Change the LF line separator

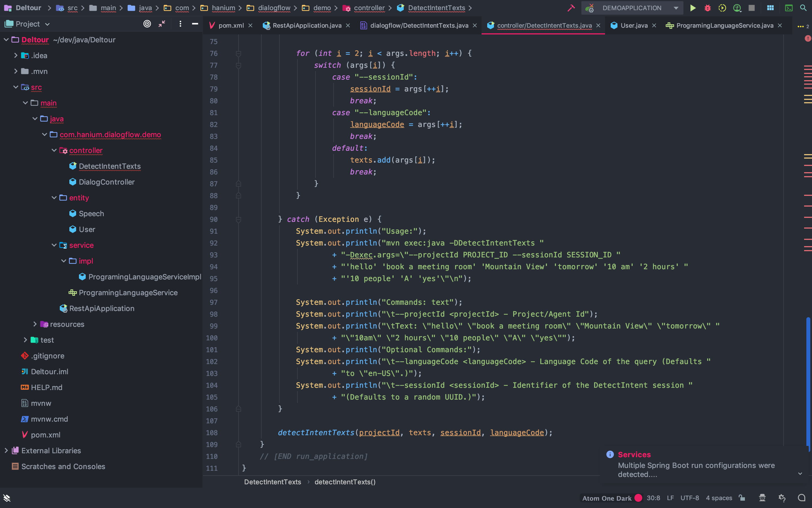click(670, 498)
